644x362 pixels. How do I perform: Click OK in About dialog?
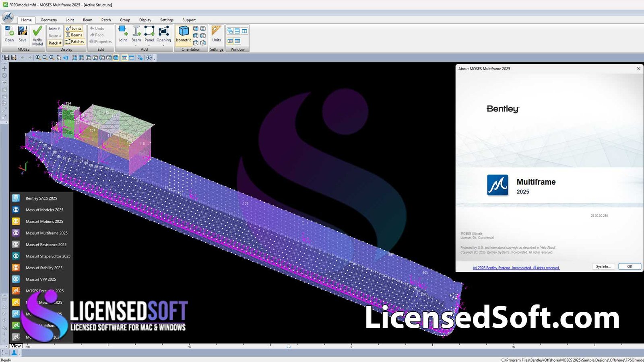point(630,266)
